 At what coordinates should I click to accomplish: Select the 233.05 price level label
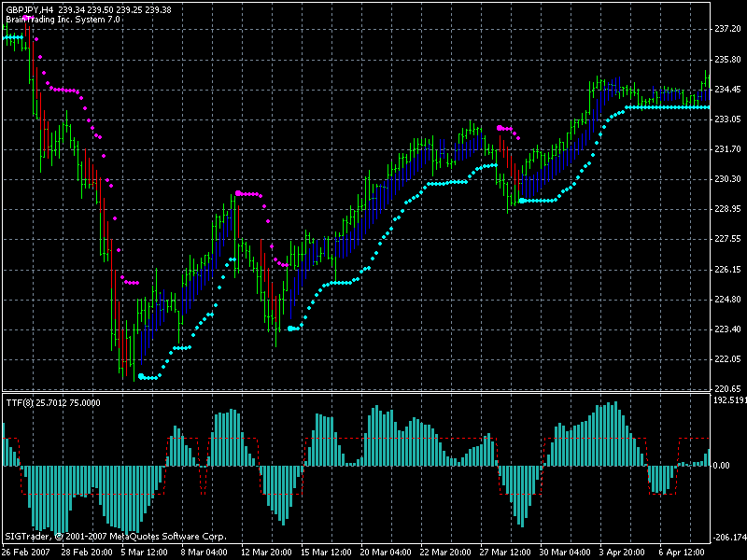point(726,119)
